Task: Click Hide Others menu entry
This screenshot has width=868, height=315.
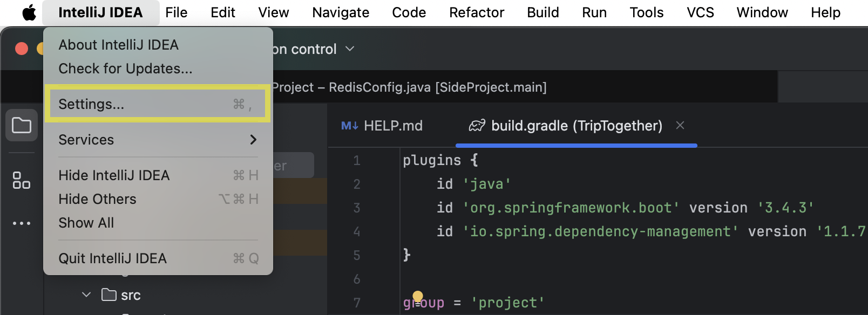Action: tap(97, 199)
